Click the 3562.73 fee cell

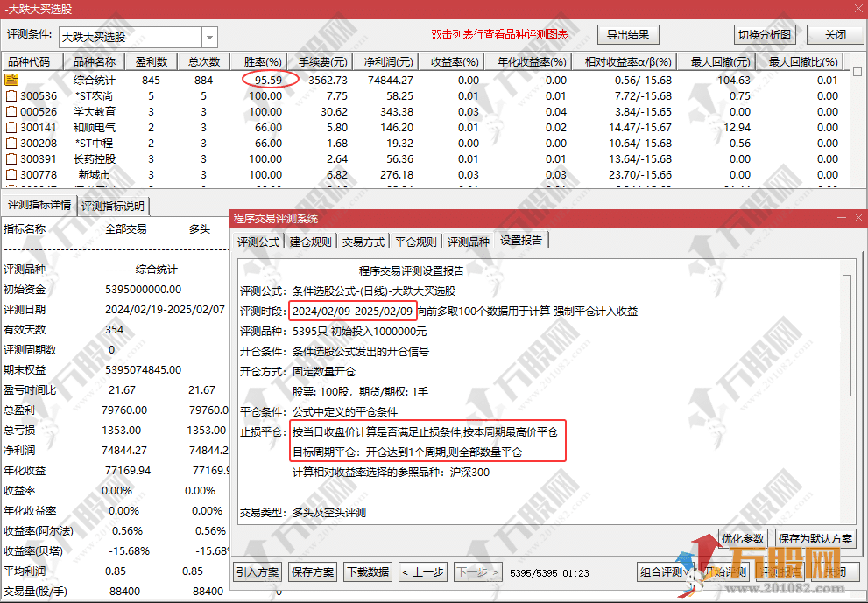point(328,81)
